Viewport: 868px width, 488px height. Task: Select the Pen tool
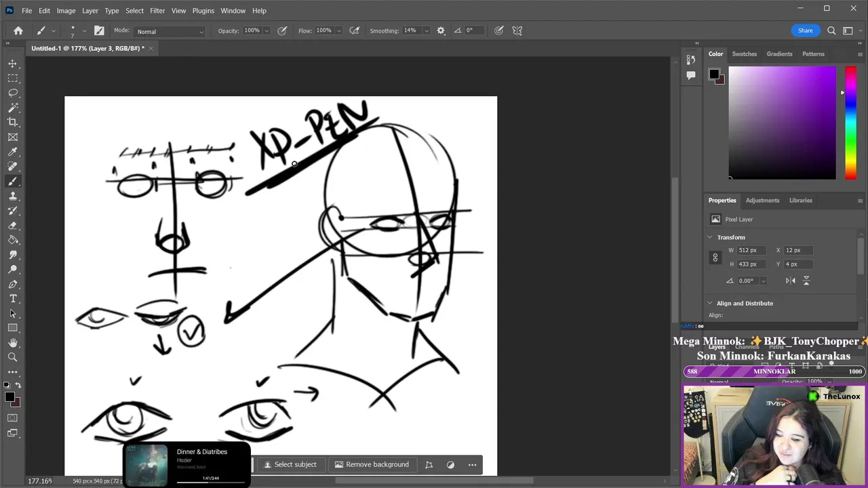(13, 285)
